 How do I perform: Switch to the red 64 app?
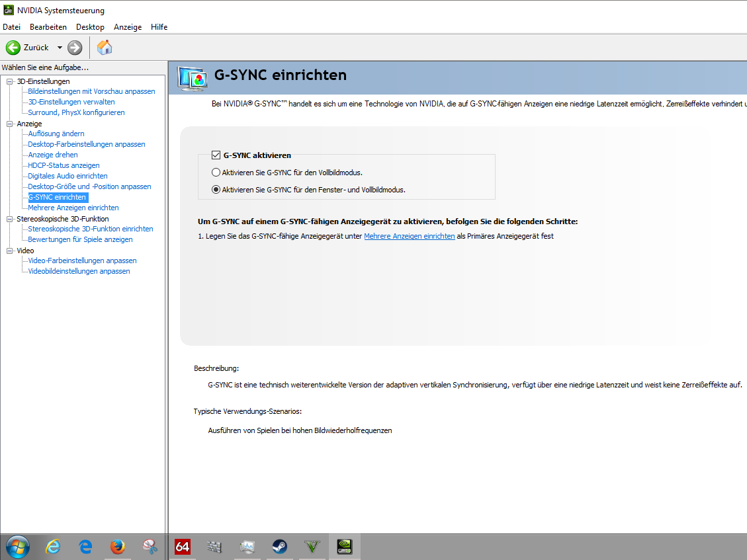click(x=183, y=547)
